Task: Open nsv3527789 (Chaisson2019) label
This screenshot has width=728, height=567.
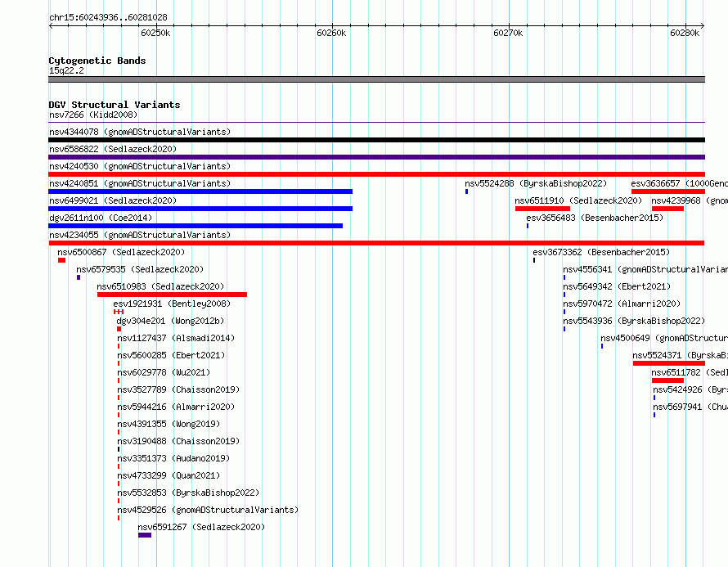Action: 178,389
